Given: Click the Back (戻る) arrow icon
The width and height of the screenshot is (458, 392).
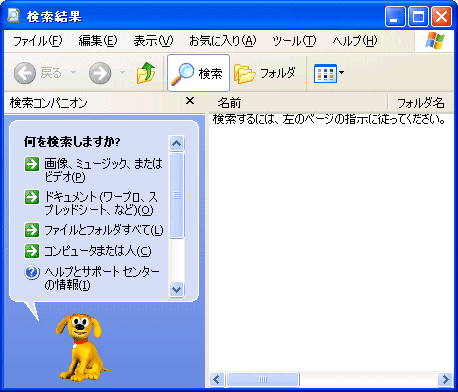Looking at the screenshot, I should point(25,73).
